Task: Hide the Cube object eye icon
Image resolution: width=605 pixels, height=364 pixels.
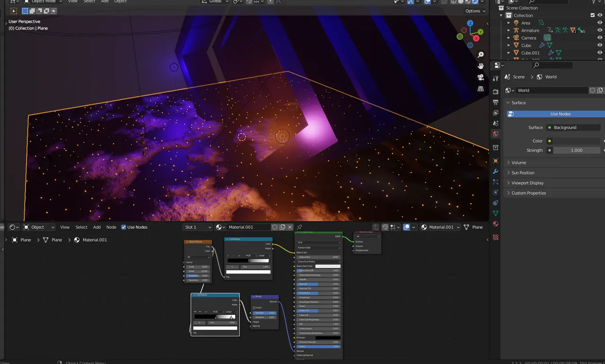Action: pyautogui.click(x=600, y=45)
